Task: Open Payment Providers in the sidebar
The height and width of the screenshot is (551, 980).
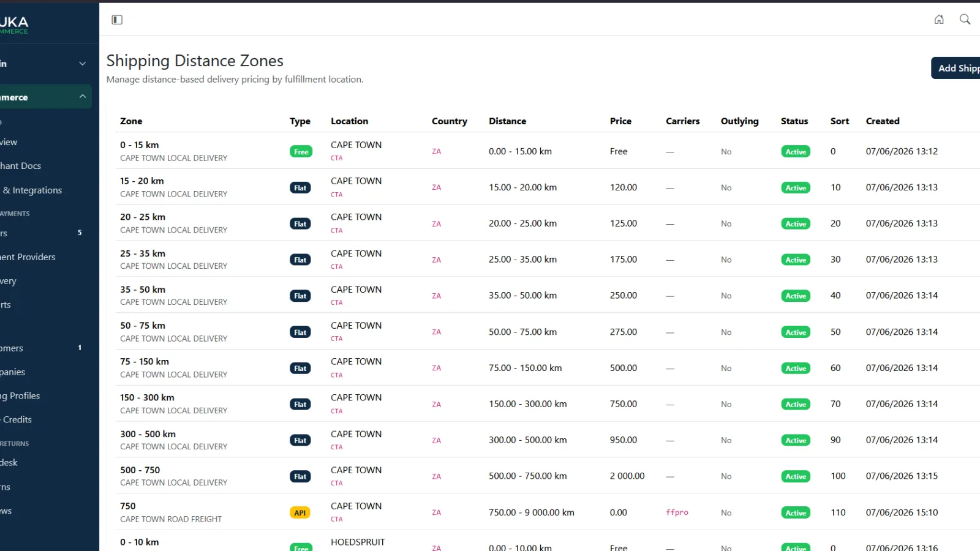Action: click(28, 257)
